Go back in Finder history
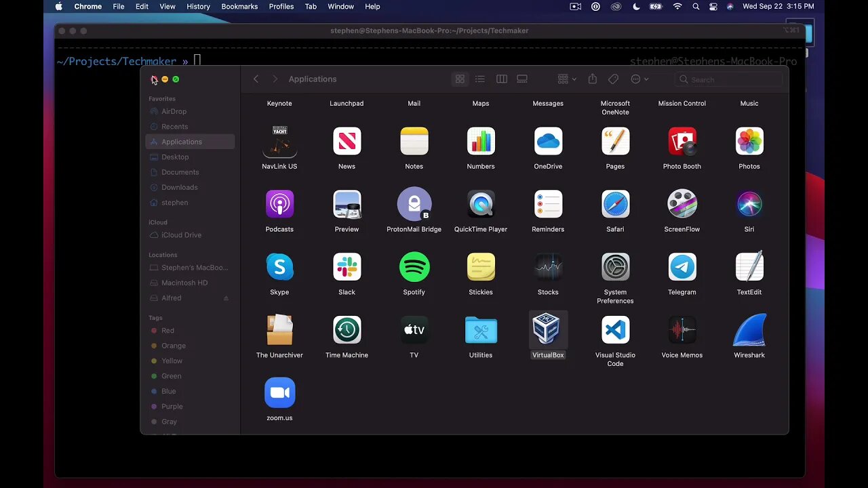 256,79
